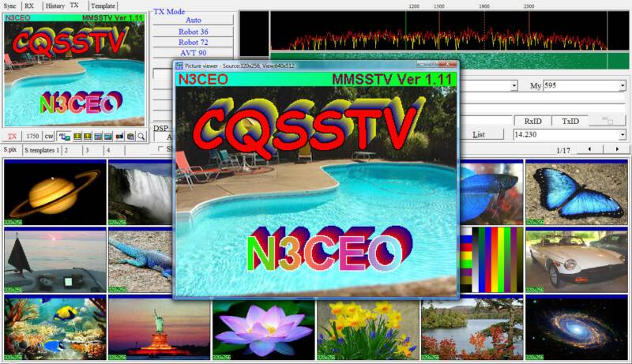Expand the dropdown left of My label

514,86
